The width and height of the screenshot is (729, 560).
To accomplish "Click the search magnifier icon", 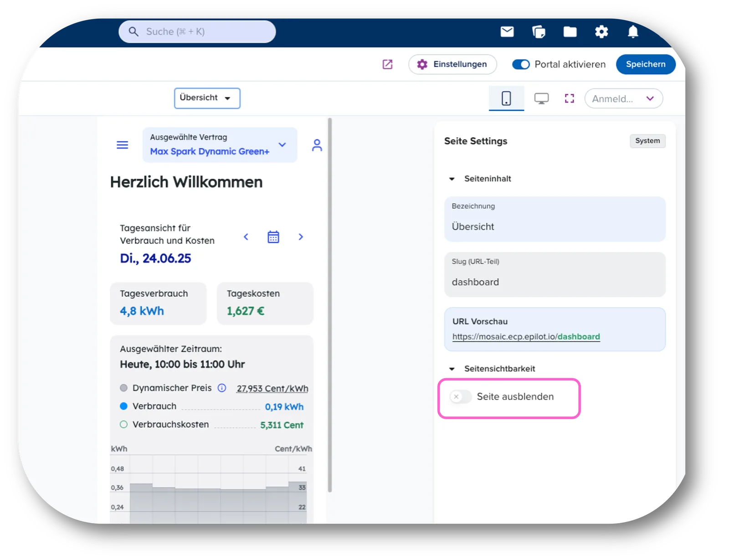I will (133, 32).
